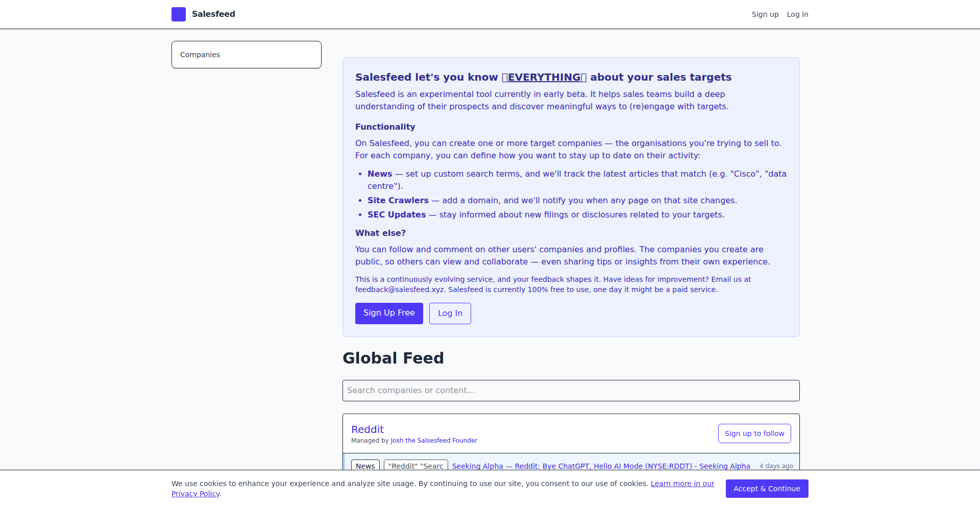Open the Sign up page from header
The image size is (980, 507).
point(765,14)
